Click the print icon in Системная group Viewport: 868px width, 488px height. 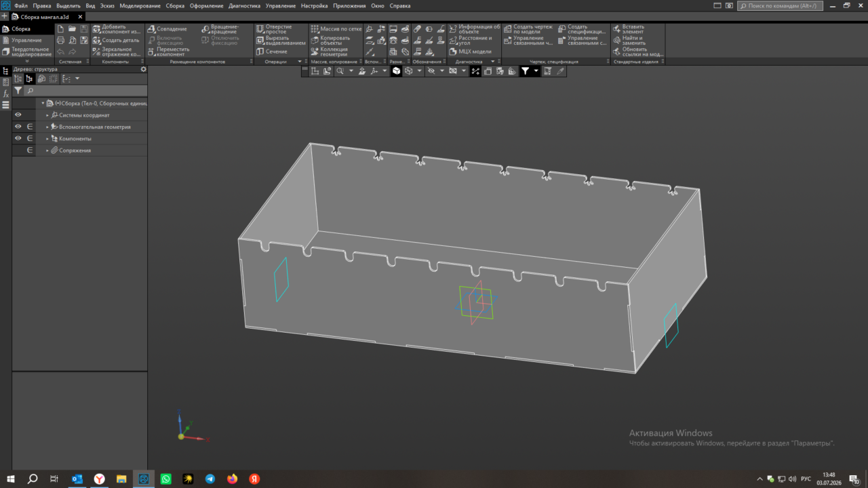[x=61, y=41]
